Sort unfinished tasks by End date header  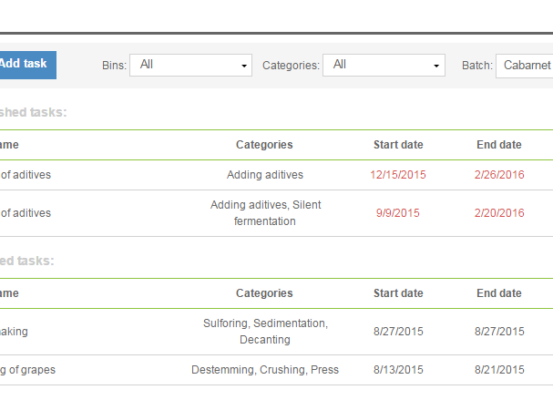coord(499,145)
